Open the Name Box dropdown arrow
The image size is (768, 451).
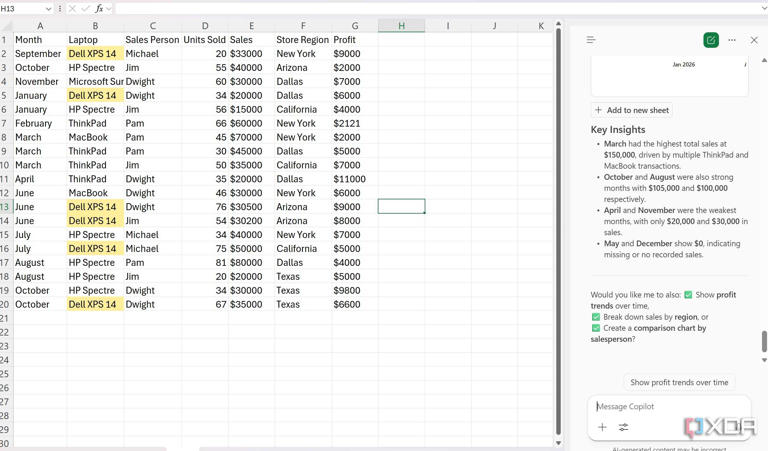(48, 9)
